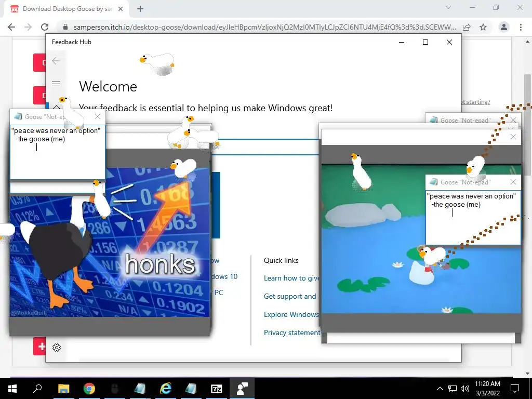Click the text area in the right Goose notepad
This screenshot has height=399, width=532.
point(473,218)
